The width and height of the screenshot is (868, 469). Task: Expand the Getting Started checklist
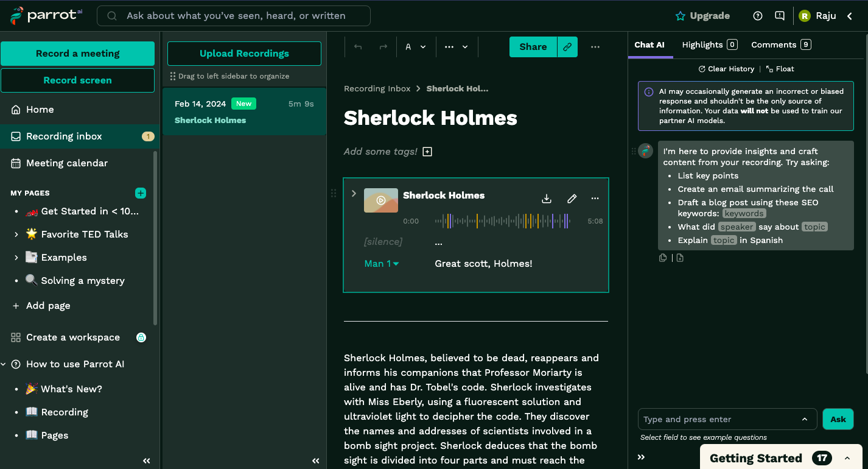pyautogui.click(x=847, y=458)
